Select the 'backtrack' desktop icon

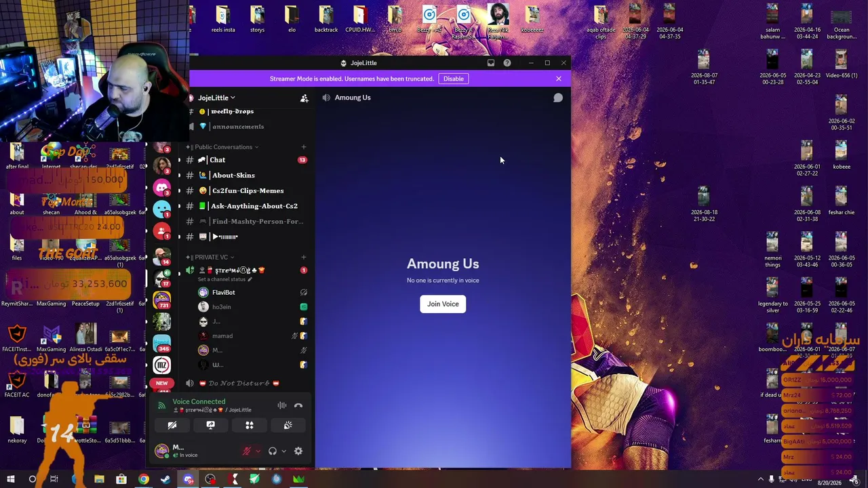[326, 20]
